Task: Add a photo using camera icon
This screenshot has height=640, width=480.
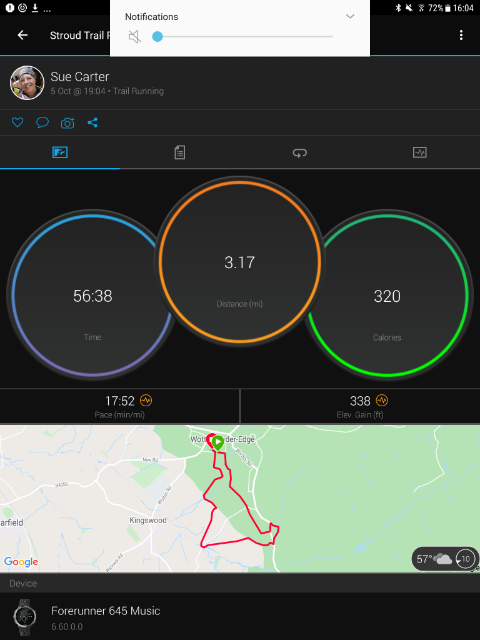Action: tap(67, 123)
